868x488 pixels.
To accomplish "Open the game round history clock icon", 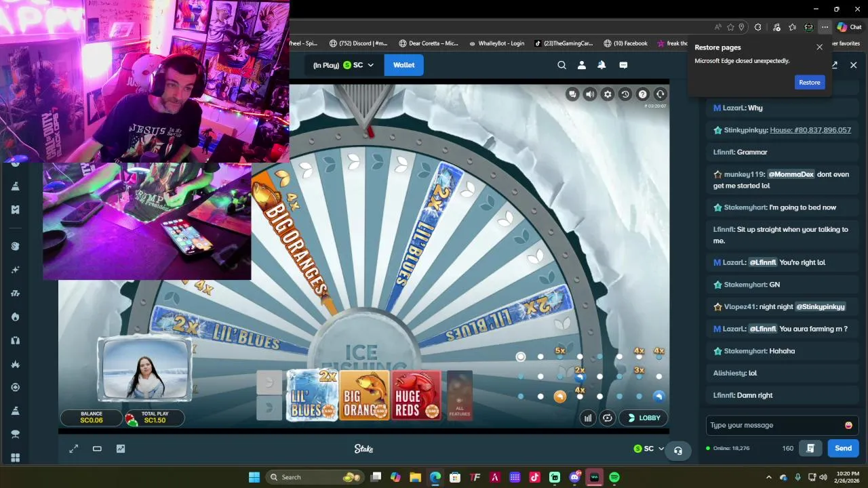I will tap(625, 94).
